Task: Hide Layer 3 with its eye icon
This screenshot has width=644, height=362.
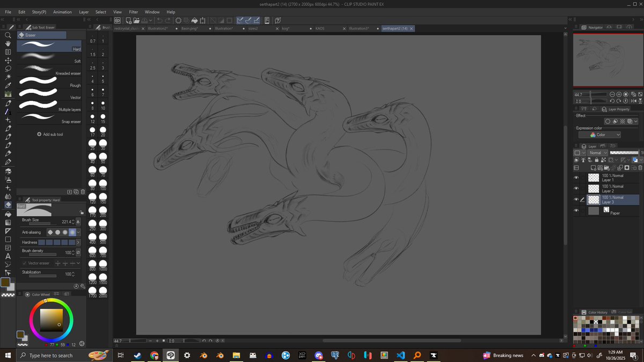Action: coord(576,200)
